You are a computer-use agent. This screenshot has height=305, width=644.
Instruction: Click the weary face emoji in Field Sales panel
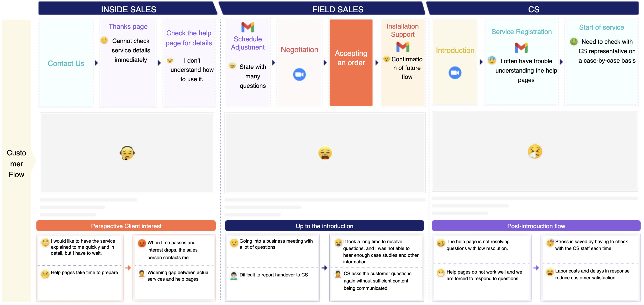pos(325,153)
